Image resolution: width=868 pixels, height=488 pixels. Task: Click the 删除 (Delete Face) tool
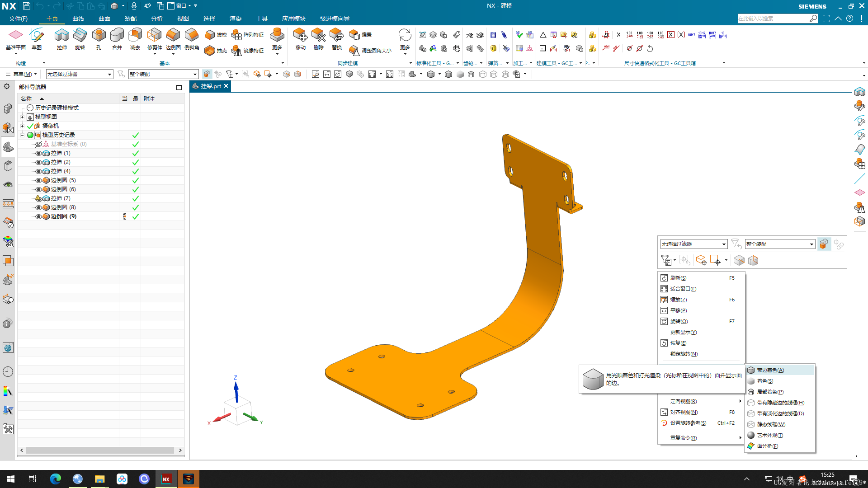coord(318,39)
